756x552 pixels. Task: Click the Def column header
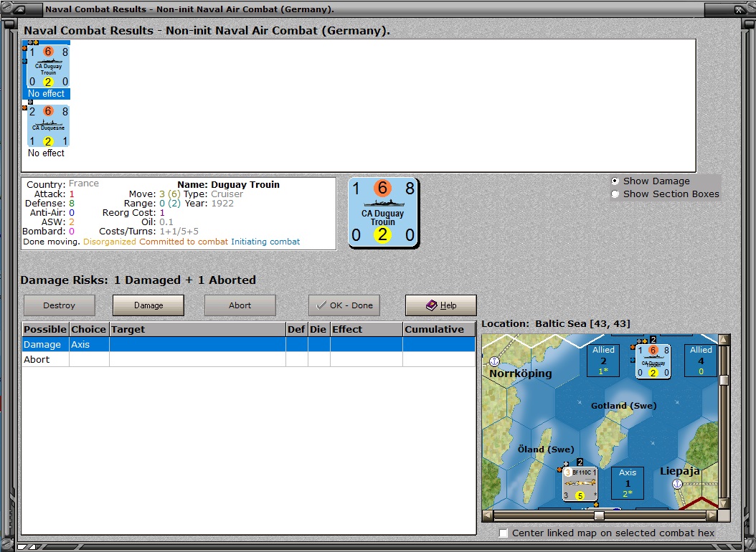[297, 330]
